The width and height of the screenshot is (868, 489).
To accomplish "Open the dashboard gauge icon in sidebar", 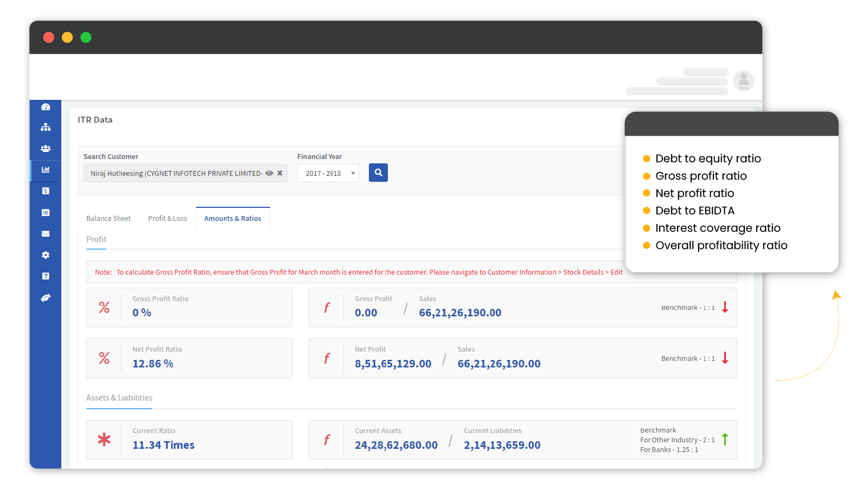I will (x=46, y=107).
